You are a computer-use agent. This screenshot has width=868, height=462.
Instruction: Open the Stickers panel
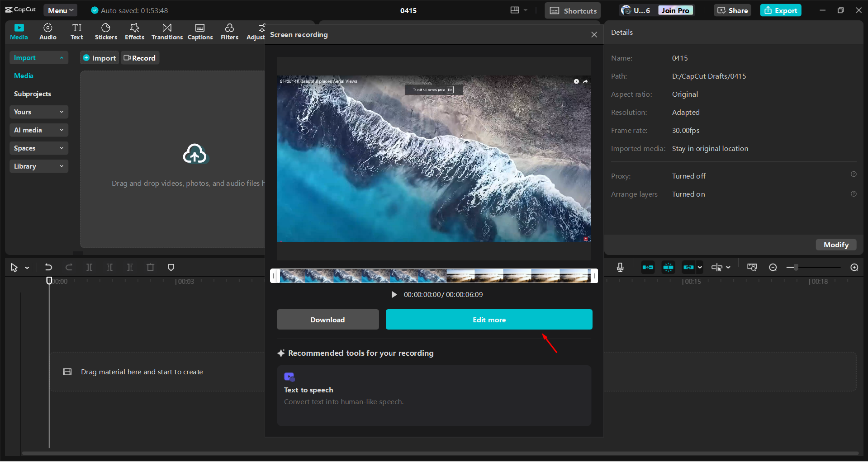(x=105, y=31)
